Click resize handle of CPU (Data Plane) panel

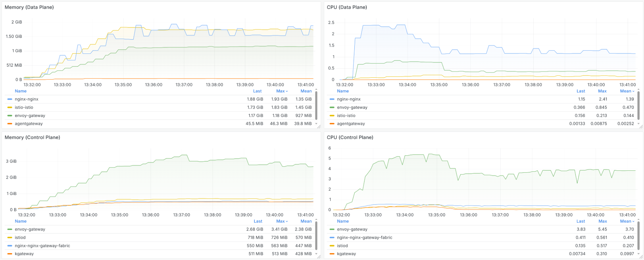tap(641, 127)
